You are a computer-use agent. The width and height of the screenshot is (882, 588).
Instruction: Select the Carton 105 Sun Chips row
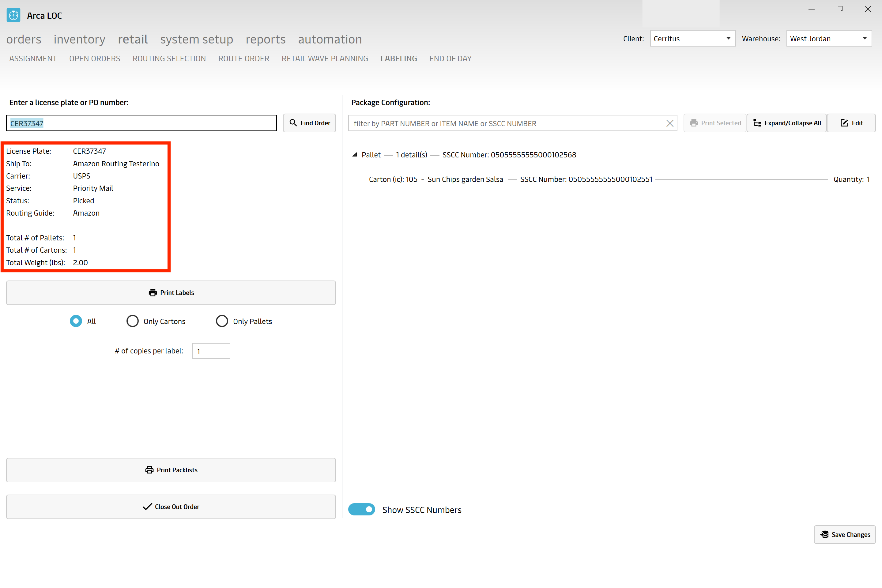coord(619,179)
